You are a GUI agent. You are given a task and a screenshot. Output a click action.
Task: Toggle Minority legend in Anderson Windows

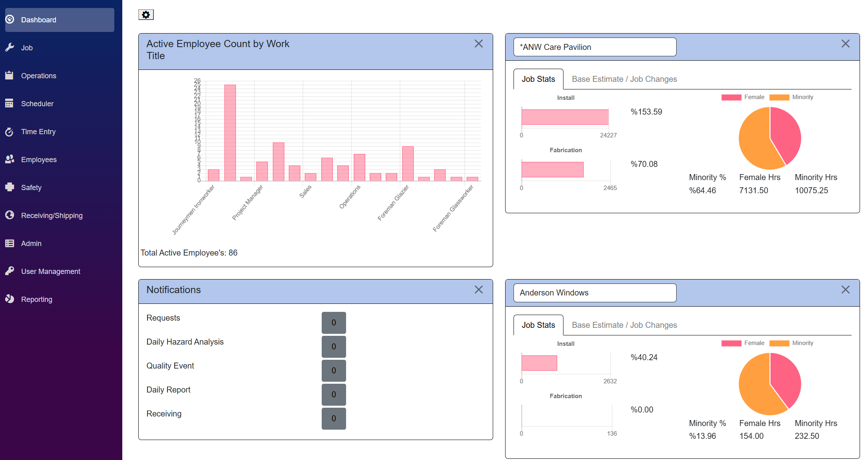tap(791, 343)
